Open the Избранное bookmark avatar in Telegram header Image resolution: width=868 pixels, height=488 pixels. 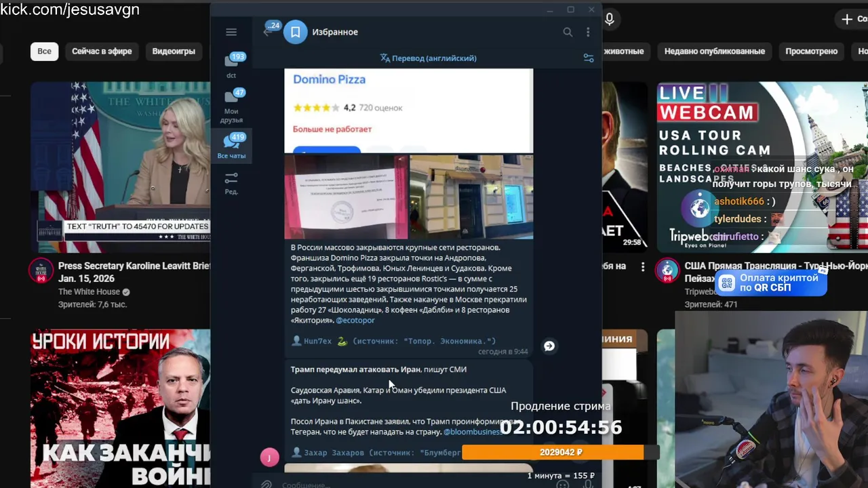point(295,32)
